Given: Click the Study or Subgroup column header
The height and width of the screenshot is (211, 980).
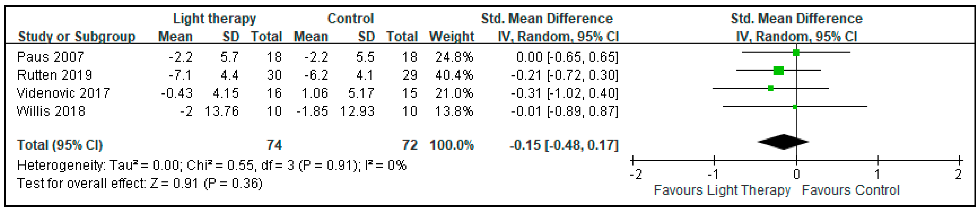Looking at the screenshot, I should coord(77,36).
